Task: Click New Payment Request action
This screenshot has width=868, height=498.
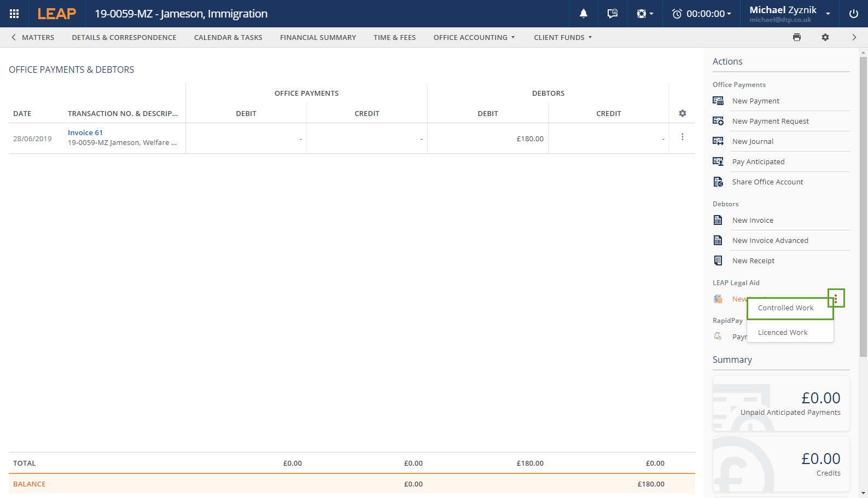Action: 770,121
